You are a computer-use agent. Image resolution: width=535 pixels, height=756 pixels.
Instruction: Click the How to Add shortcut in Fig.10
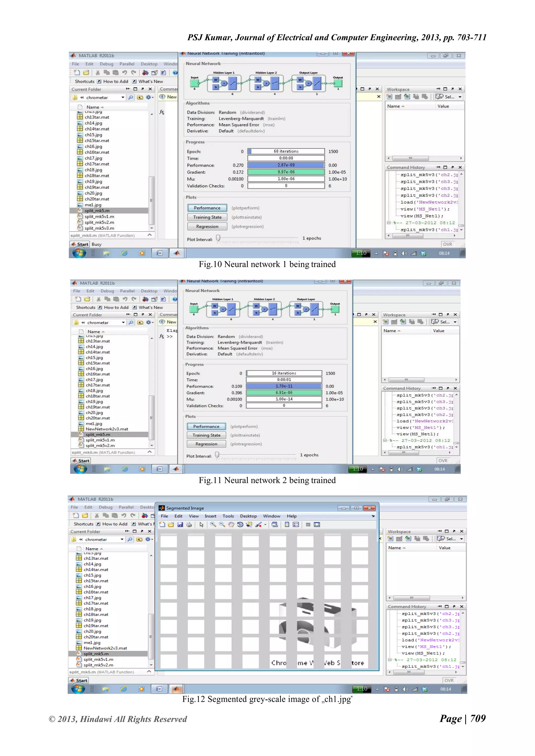(x=112, y=81)
